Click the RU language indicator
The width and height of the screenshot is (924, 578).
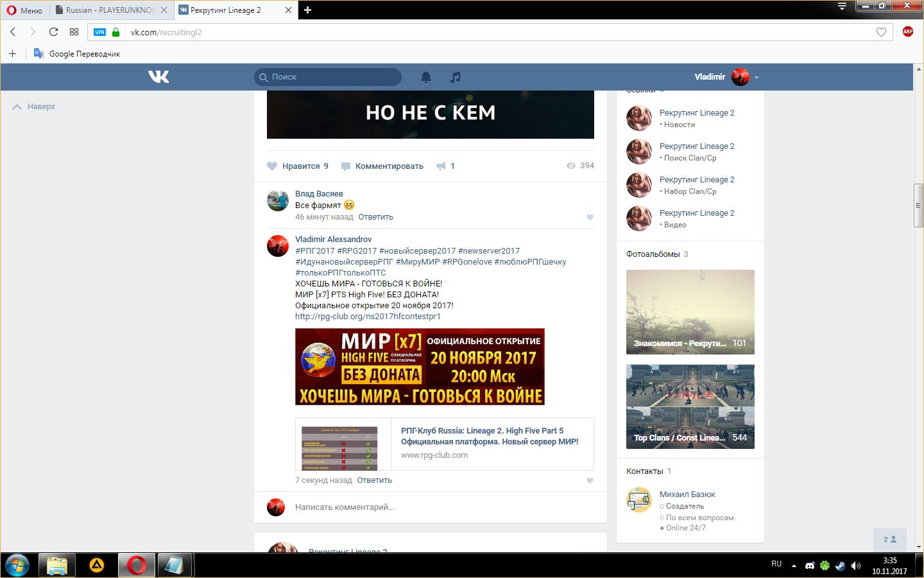pos(776,564)
